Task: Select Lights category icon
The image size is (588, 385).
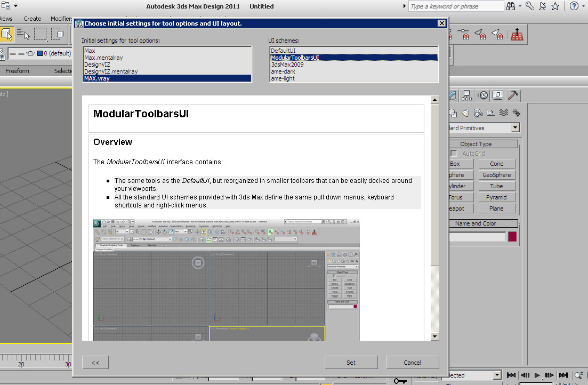Action: coord(465,113)
